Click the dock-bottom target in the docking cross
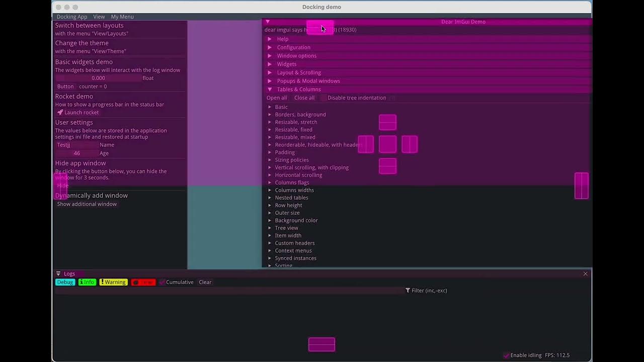Image resolution: width=644 pixels, height=362 pixels. [387, 166]
